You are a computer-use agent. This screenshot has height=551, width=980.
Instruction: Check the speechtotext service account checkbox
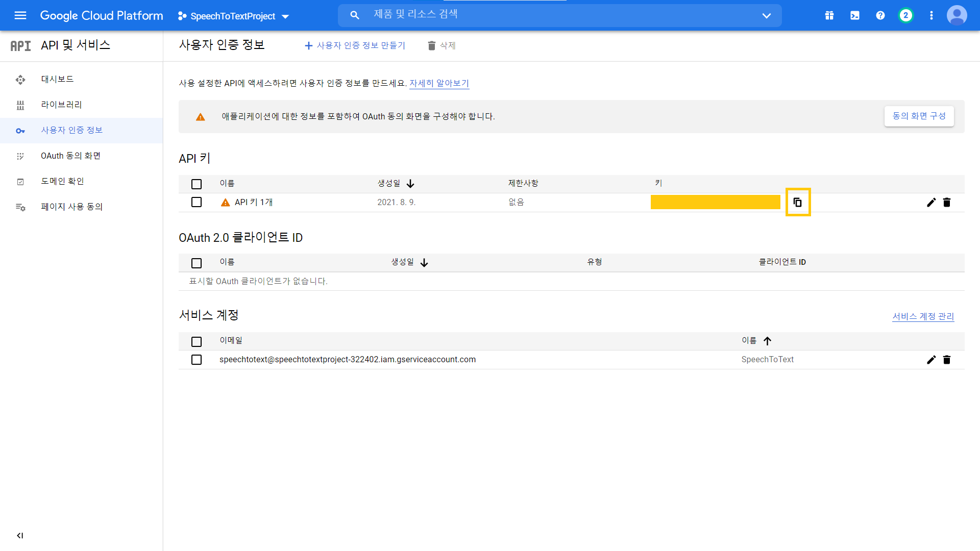[197, 360]
